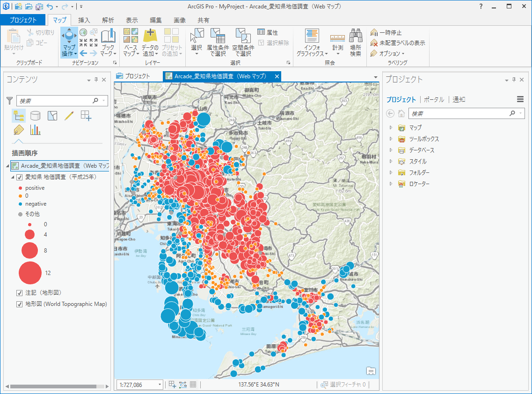Expand the データベース tree node

tap(391, 150)
